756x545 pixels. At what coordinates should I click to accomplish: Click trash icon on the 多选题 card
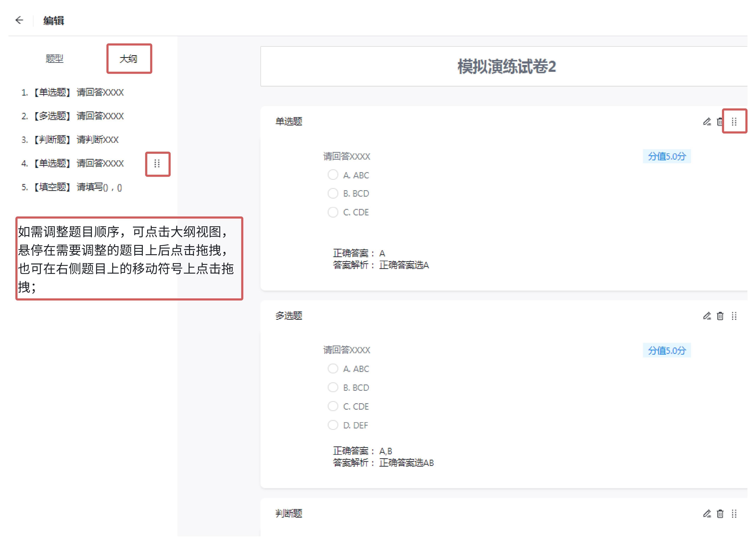tap(720, 316)
